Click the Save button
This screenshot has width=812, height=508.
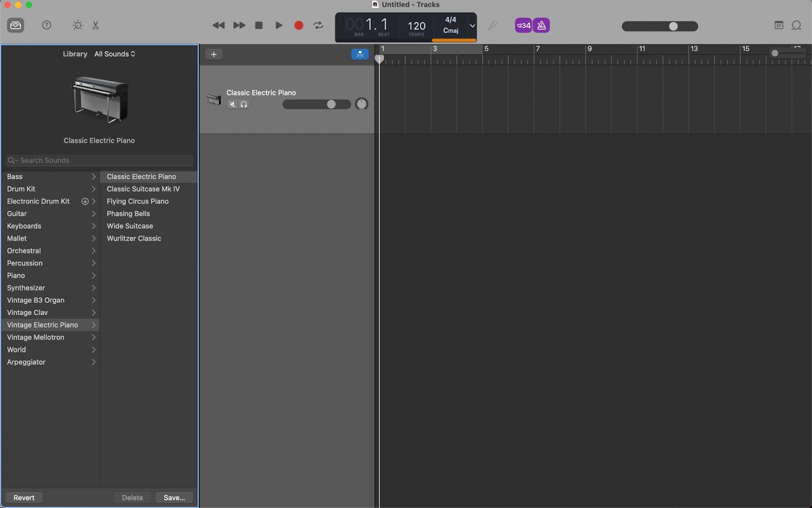(174, 497)
